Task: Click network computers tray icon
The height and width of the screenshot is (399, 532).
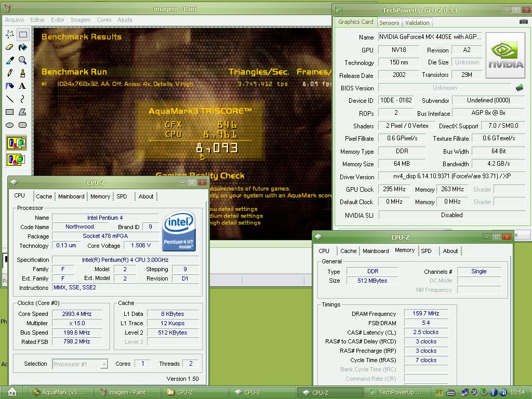Action: click(x=465, y=393)
